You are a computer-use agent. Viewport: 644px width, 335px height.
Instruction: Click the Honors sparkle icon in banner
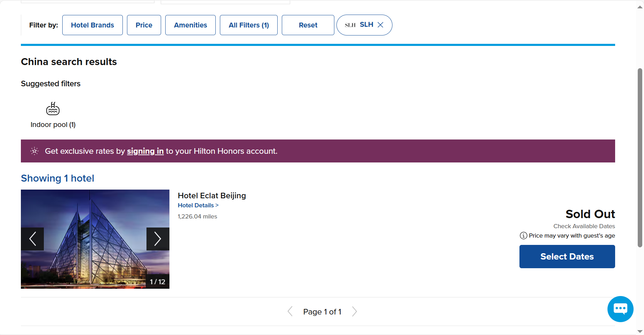(34, 151)
